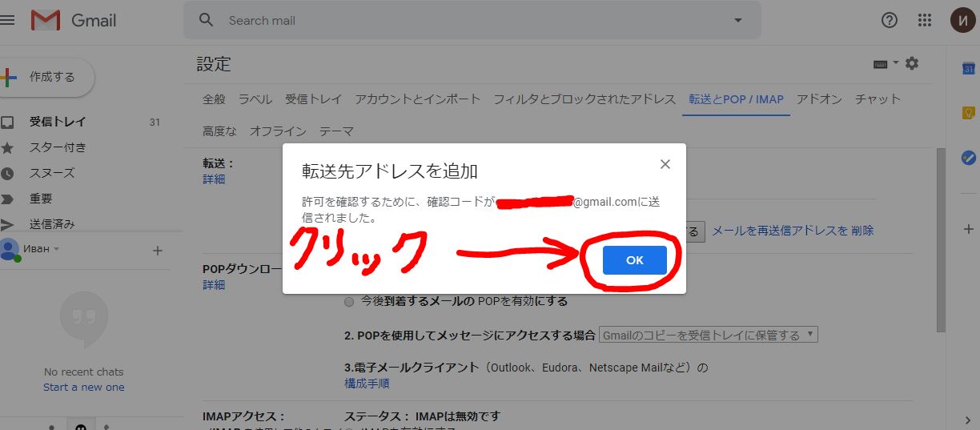The image size is (980, 430).
Task: Click the メールを再送信 link
Action: click(x=752, y=231)
